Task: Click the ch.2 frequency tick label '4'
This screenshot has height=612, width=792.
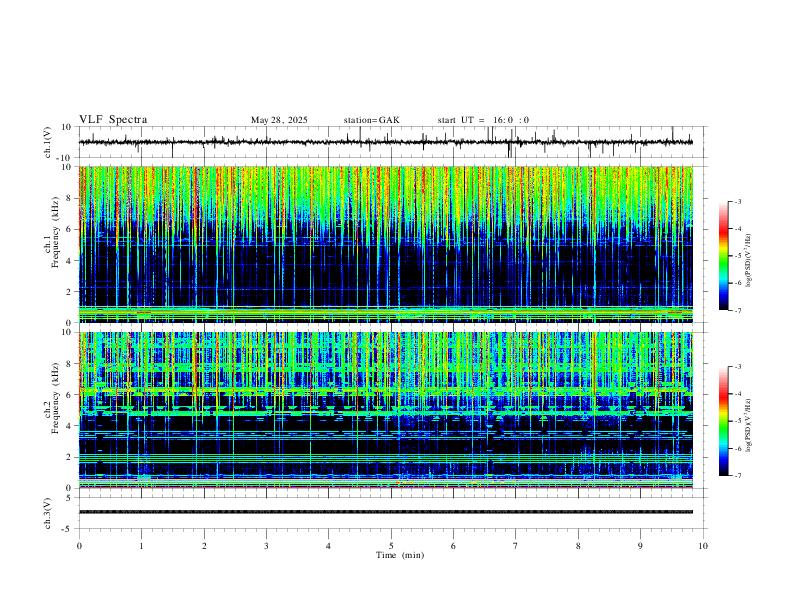Action: click(70, 426)
